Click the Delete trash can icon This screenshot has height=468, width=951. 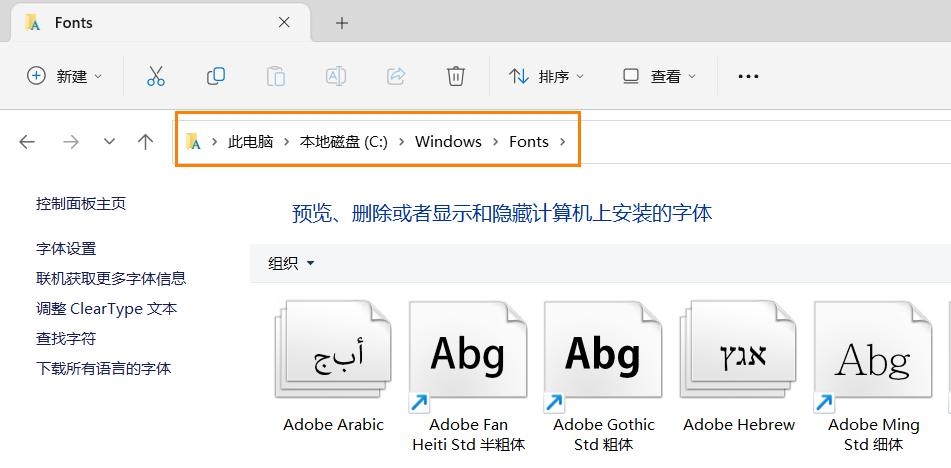455,76
